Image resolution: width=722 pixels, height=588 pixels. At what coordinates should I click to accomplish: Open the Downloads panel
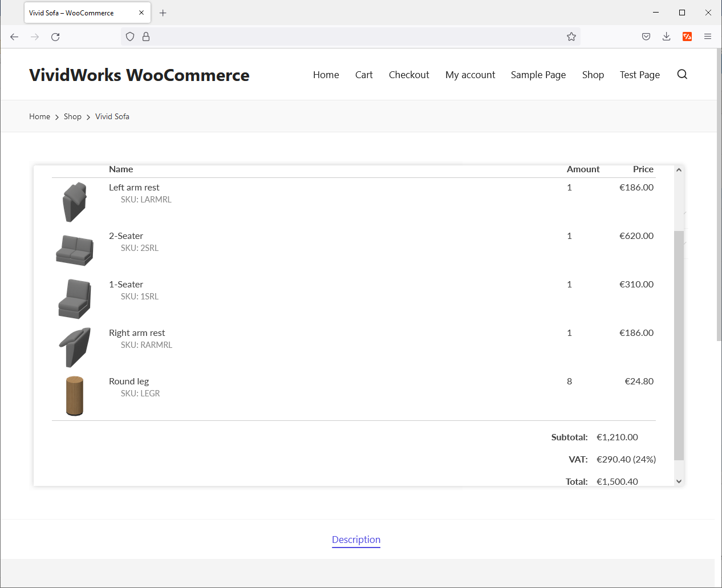point(666,37)
